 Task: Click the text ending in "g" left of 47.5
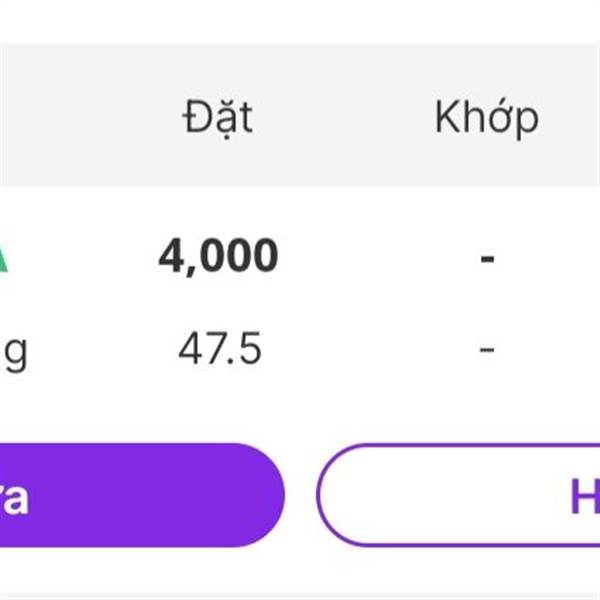point(14,352)
